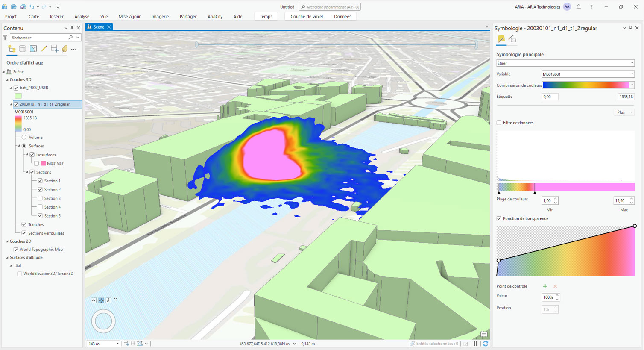Select List By Labeling tag icon
Viewport: 644px width, 350px height.
pyautogui.click(x=64, y=49)
